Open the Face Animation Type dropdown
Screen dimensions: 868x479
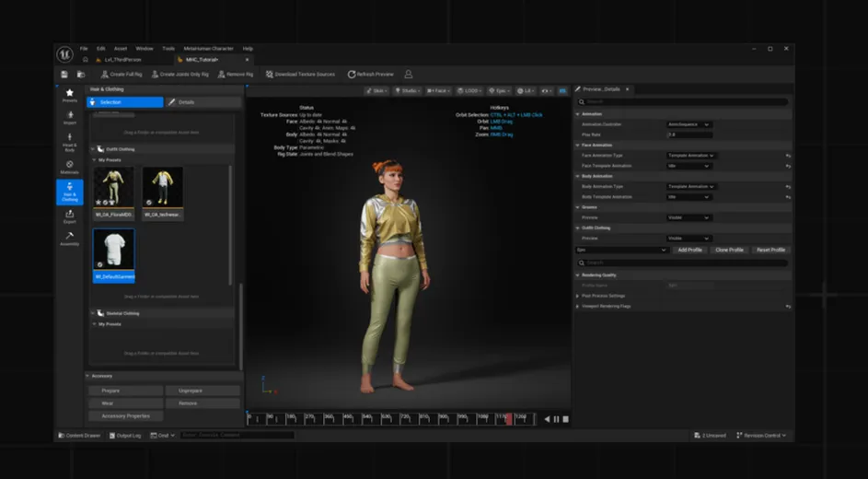pos(691,156)
